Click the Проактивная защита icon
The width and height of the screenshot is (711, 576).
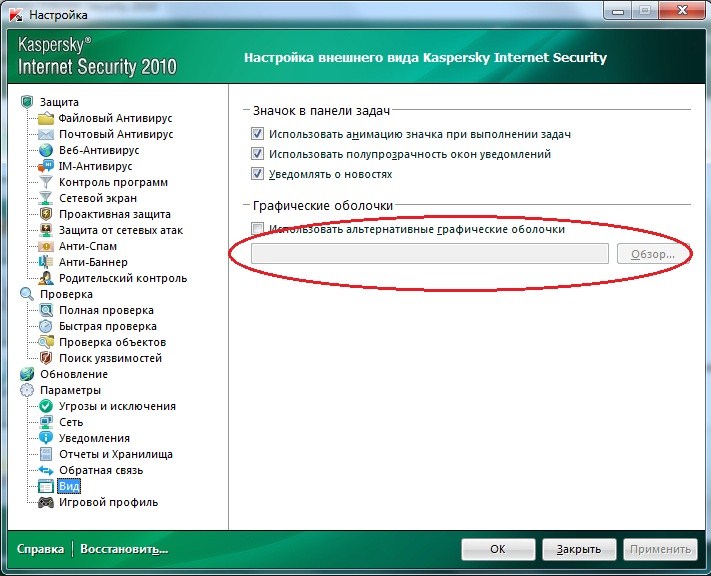tap(46, 214)
